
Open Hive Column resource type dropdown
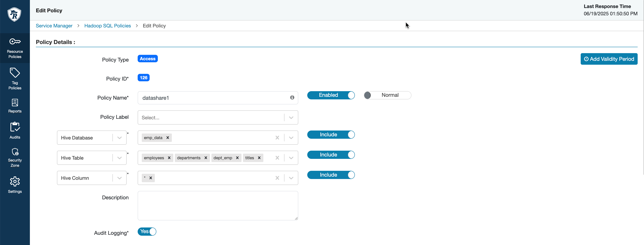[x=92, y=178]
